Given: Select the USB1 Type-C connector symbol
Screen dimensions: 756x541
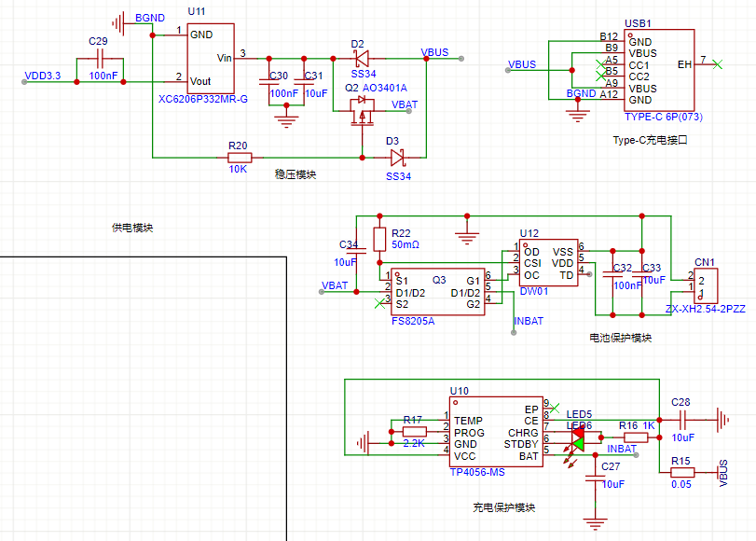Looking at the screenshot, I should (659, 70).
